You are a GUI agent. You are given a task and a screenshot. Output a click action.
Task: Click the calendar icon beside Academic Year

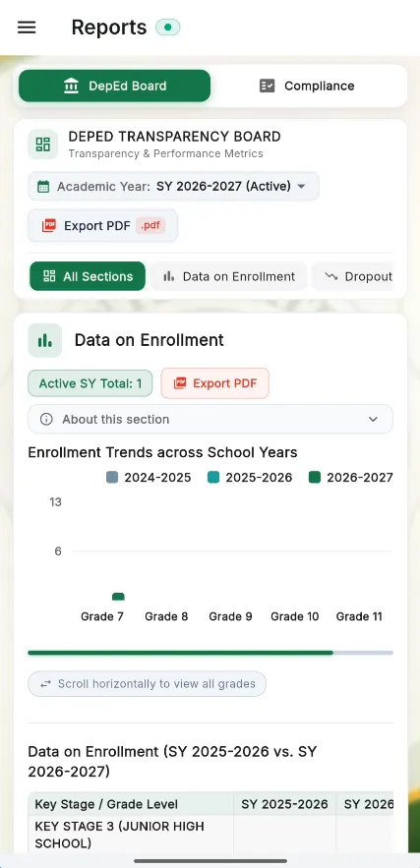(x=43, y=187)
